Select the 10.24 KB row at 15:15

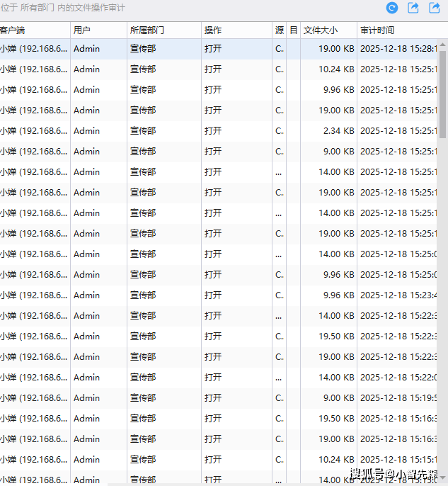click(212, 460)
